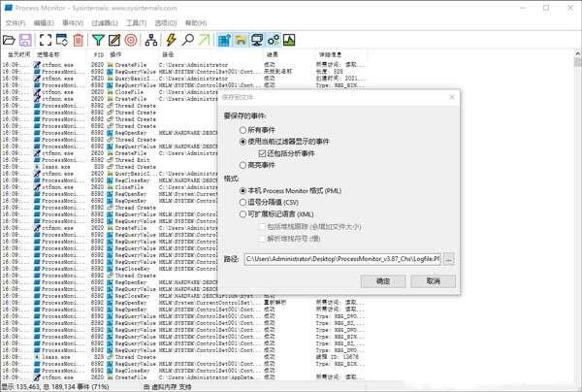Click the PID column header
Screen dimensions: 582x392
(x=98, y=54)
